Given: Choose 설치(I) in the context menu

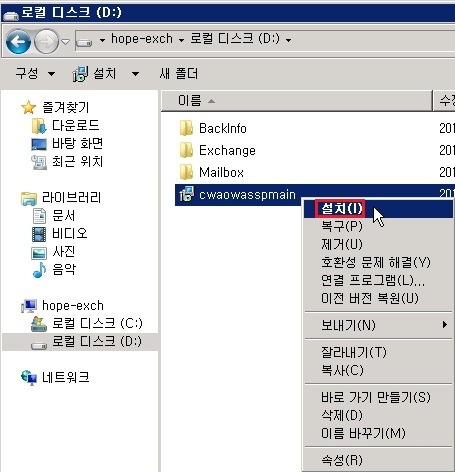Looking at the screenshot, I should pyautogui.click(x=378, y=209).
